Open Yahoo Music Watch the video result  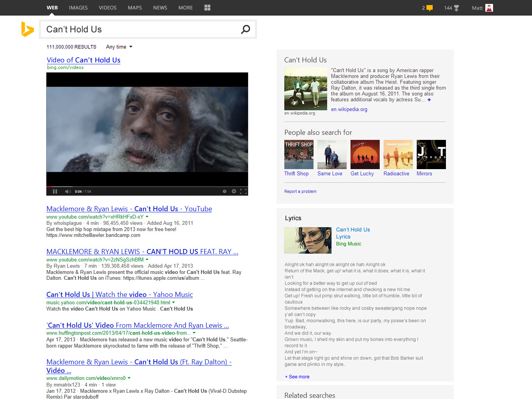tap(120, 295)
